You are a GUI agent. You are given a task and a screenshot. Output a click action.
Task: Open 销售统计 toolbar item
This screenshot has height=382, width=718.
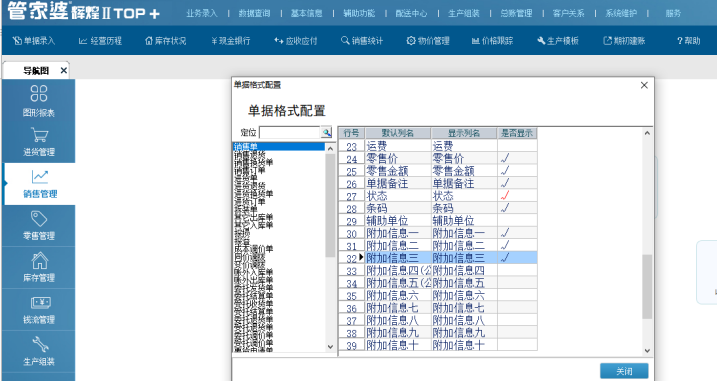click(362, 41)
